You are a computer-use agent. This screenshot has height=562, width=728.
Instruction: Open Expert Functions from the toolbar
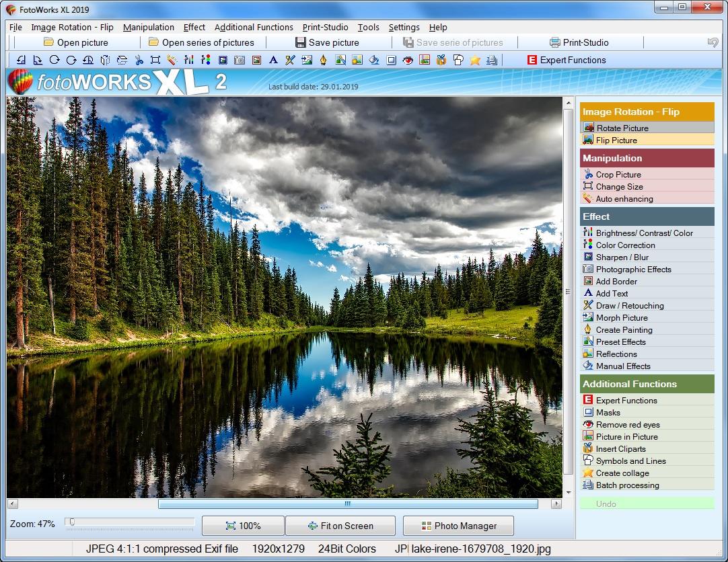pyautogui.click(x=567, y=60)
